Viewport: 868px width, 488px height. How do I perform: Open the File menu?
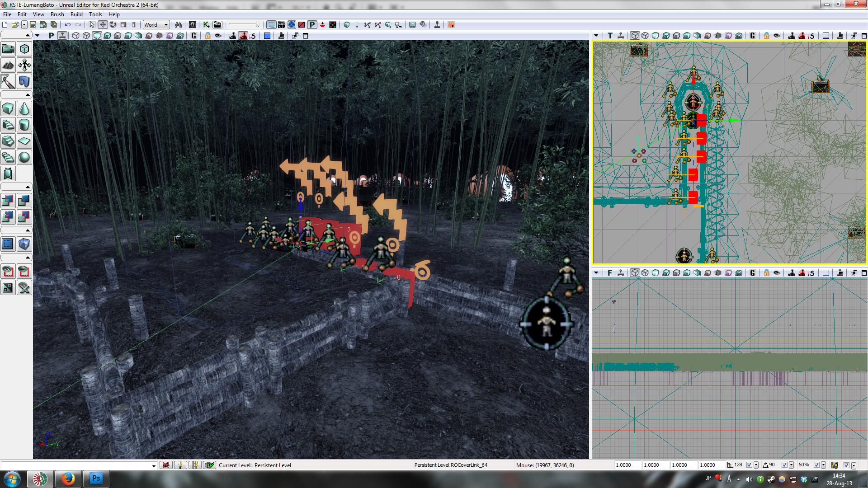point(7,14)
